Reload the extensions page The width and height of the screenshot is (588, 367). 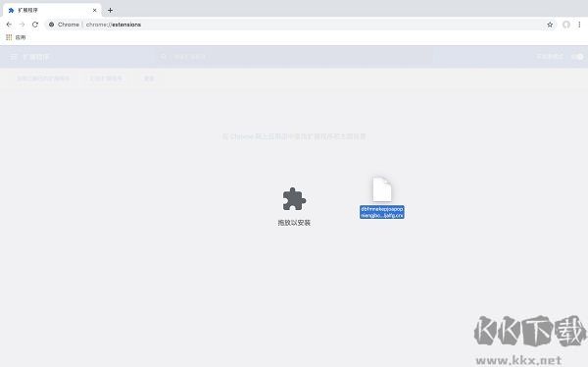click(x=35, y=25)
